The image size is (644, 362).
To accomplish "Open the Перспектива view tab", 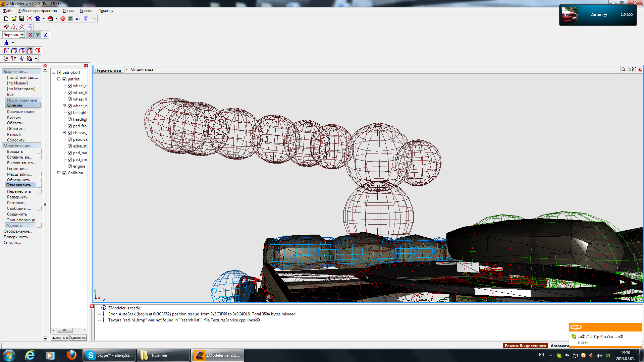I will (x=108, y=70).
